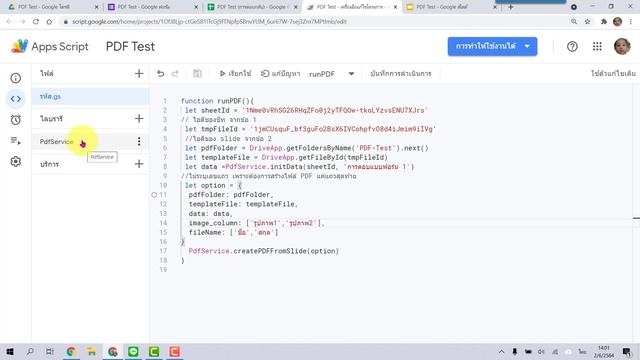The height and width of the screenshot is (360, 640).
Task: Show hidden system tray icons
Action: tap(501, 351)
